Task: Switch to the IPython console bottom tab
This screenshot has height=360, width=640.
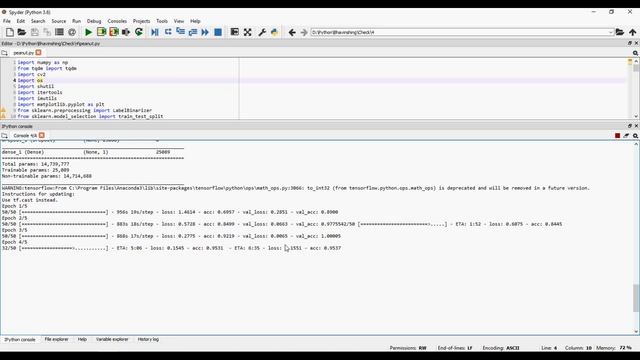Action: pyautogui.click(x=20, y=339)
